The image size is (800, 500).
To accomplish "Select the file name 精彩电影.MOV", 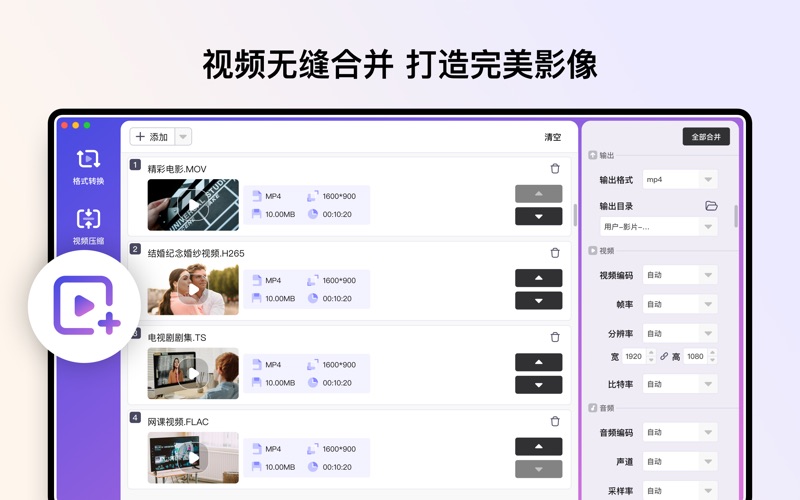I will pos(177,169).
